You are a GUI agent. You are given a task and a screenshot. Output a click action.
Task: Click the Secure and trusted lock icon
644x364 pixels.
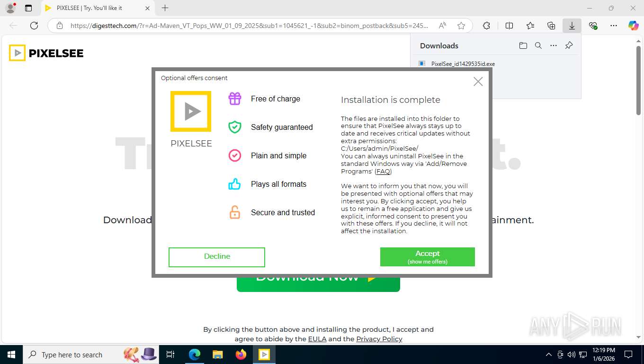point(235,212)
